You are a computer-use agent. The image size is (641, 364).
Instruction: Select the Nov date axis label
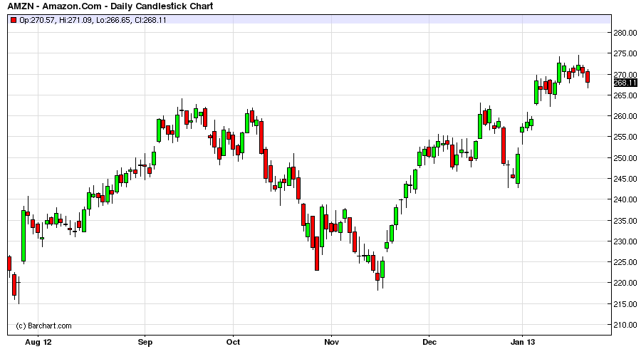point(330,342)
